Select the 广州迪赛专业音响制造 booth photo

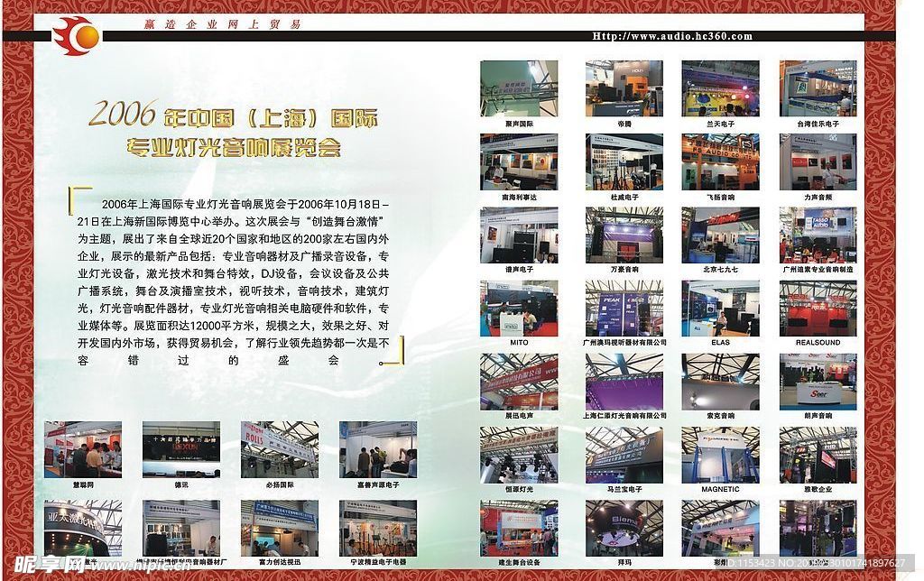[818, 235]
